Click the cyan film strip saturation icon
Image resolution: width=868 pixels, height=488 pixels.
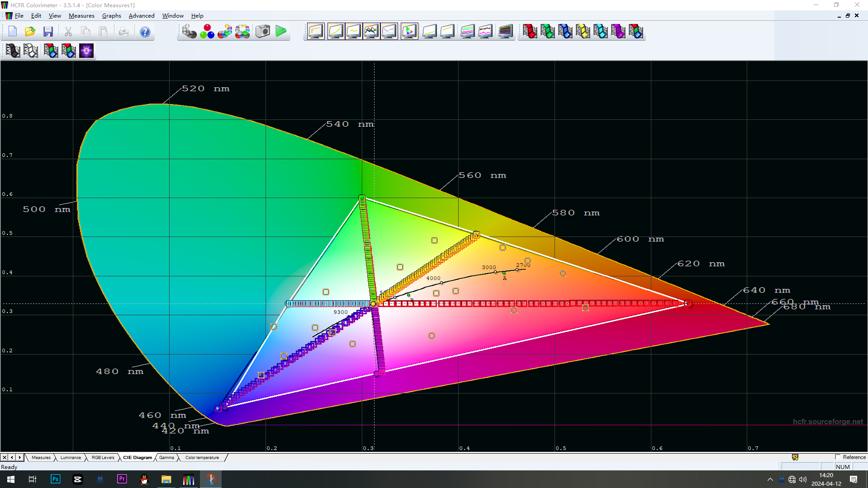coord(600,32)
